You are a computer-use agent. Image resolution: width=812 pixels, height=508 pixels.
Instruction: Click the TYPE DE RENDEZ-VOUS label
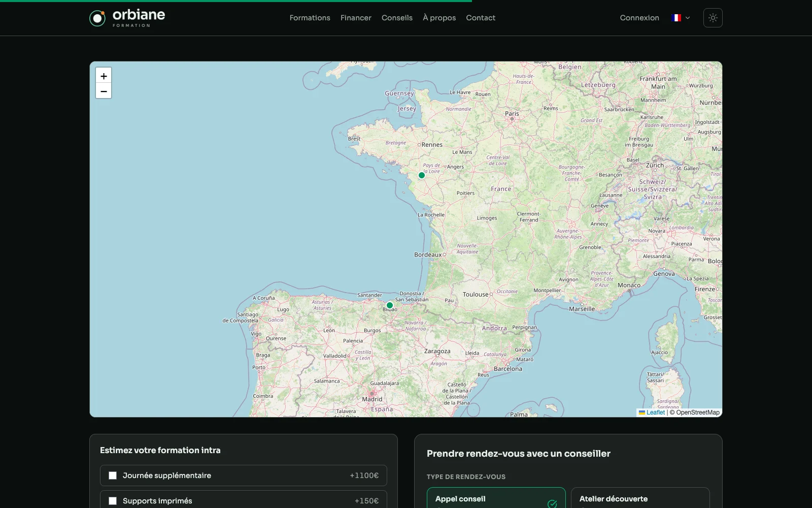tap(466, 477)
